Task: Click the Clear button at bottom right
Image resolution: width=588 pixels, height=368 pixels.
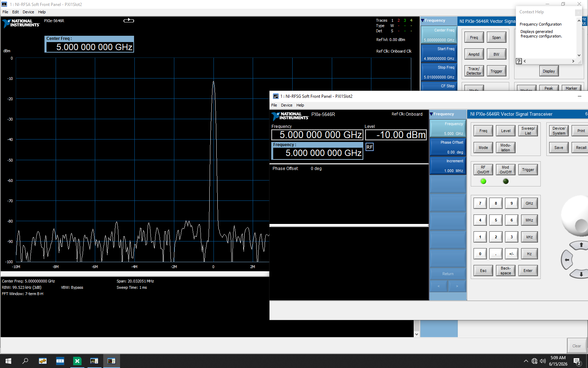Action: tap(577, 346)
